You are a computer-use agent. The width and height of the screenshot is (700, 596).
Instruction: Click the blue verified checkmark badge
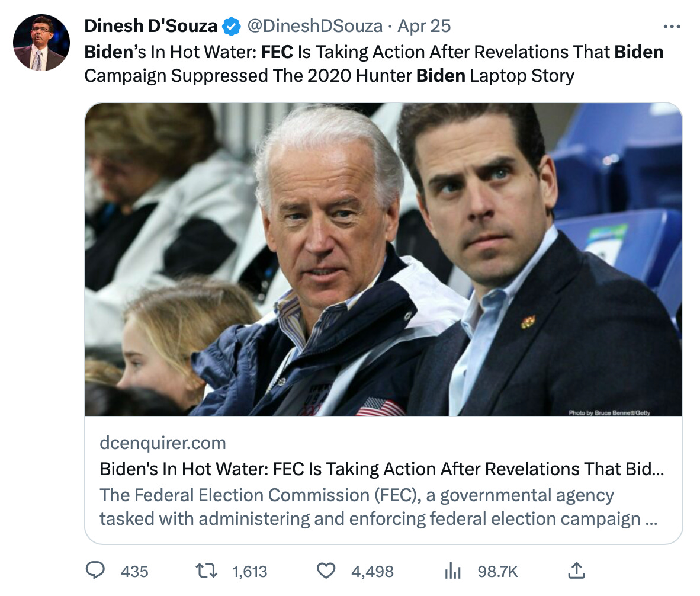(x=230, y=27)
